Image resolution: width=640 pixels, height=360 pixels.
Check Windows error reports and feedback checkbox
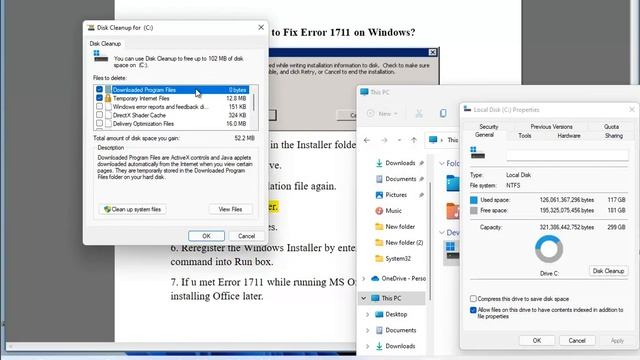coord(99,107)
